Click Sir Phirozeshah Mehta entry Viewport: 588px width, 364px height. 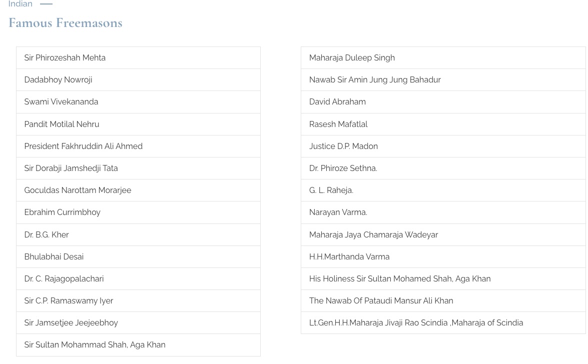[65, 58]
